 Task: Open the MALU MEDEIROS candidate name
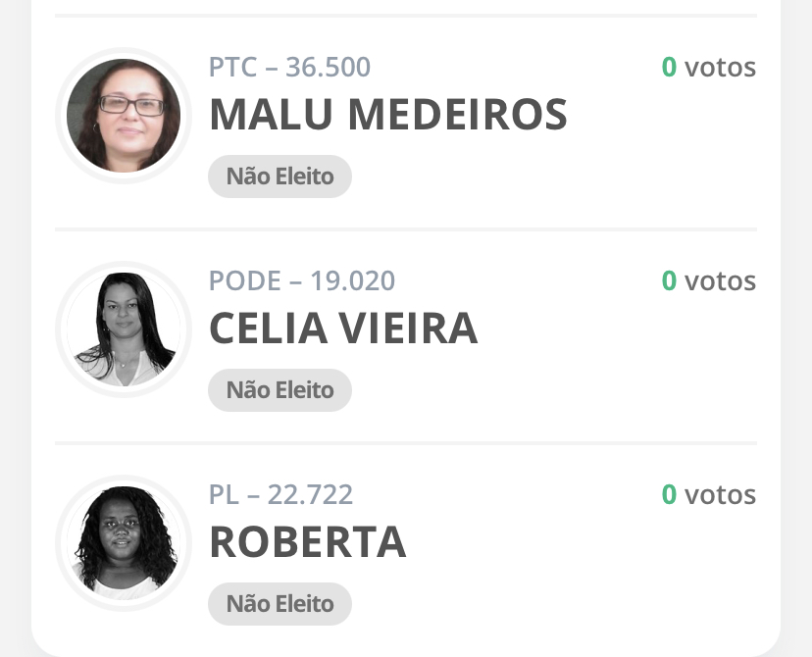(387, 115)
